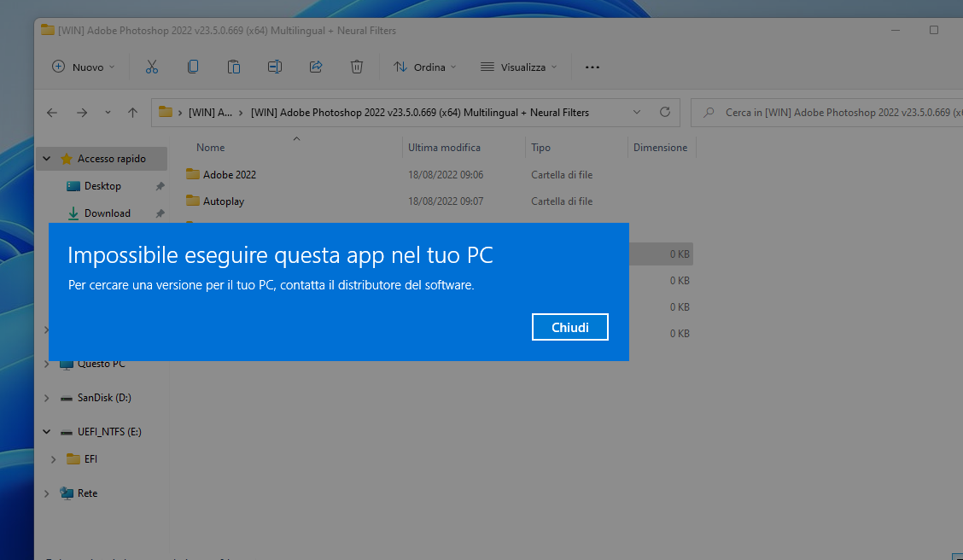Image resolution: width=963 pixels, height=560 pixels.
Task: Click the Adobe 2022 folder icon
Action: pos(193,174)
